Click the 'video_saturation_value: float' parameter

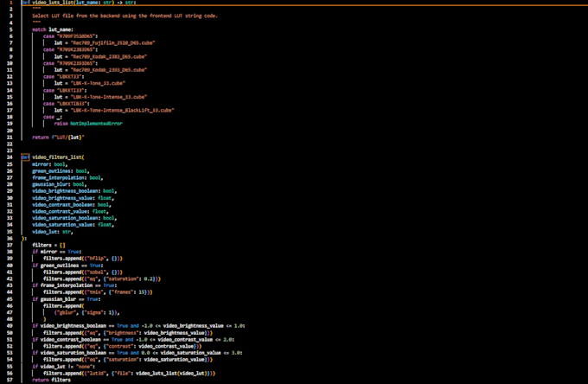(x=72, y=225)
